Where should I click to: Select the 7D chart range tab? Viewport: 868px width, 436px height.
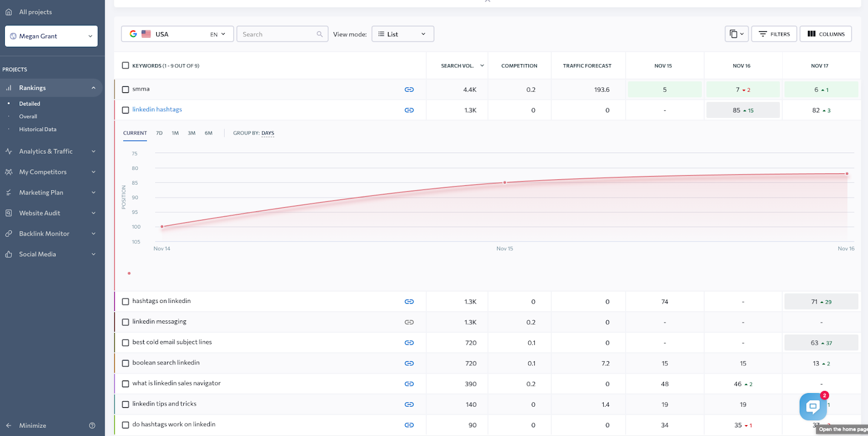[159, 133]
